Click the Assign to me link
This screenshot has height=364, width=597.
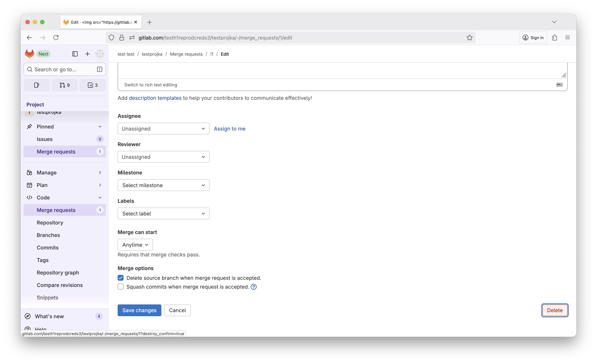click(229, 129)
